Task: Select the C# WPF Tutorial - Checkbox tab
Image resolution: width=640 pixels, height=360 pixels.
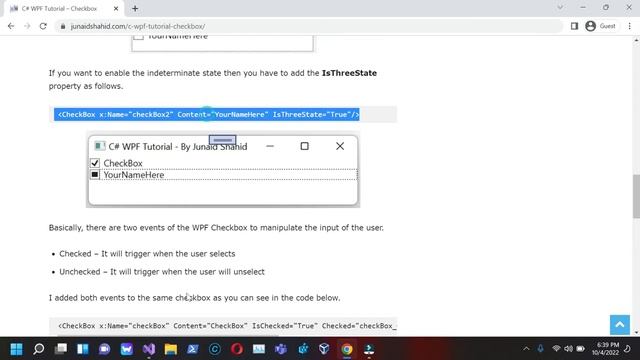Action: (63, 8)
